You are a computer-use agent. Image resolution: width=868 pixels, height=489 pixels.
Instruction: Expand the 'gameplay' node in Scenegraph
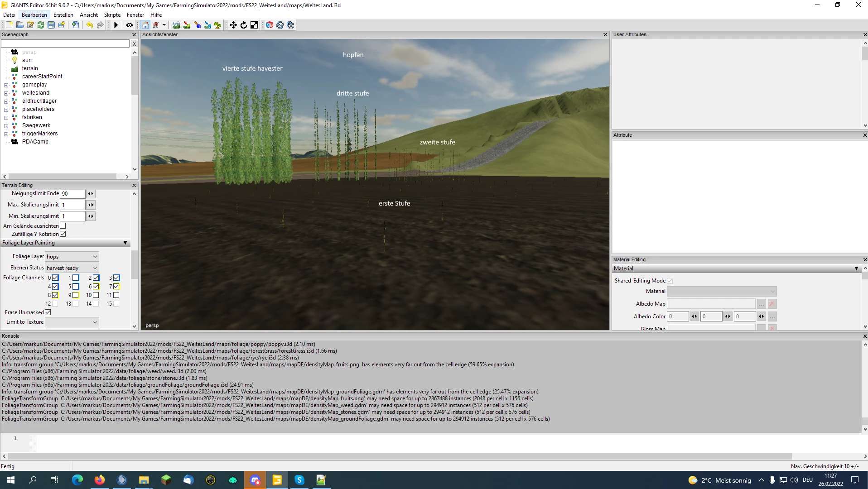coord(6,85)
